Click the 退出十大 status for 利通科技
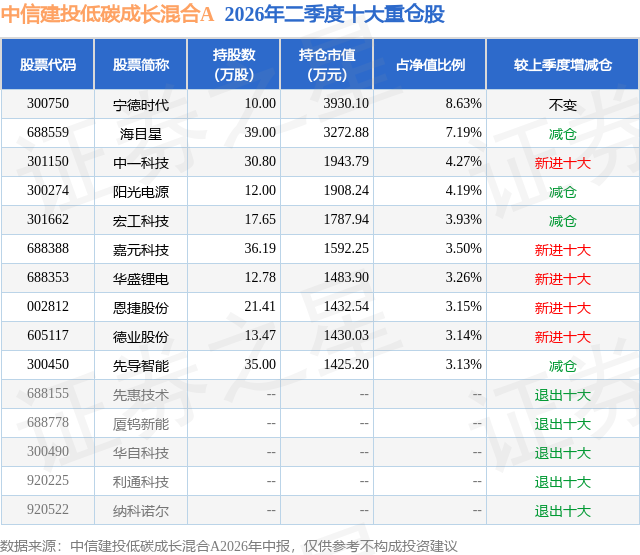Screen dimensions: 640x555 coord(563,482)
